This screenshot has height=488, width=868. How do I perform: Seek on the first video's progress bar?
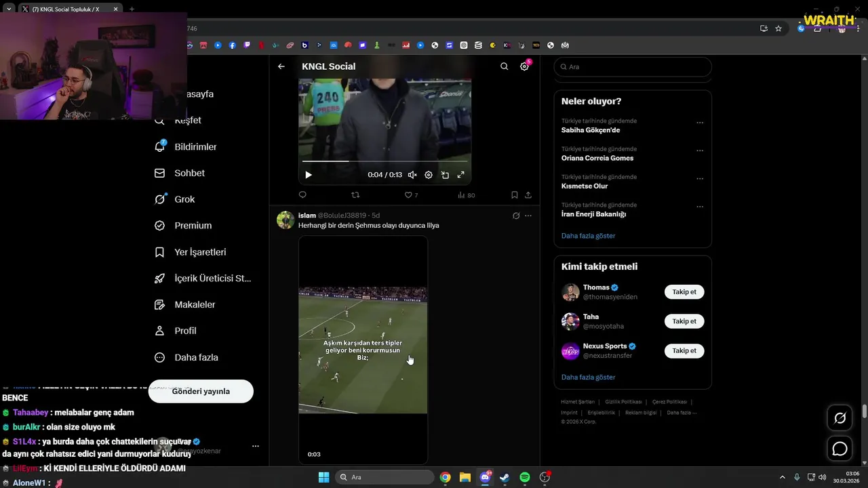point(384,161)
